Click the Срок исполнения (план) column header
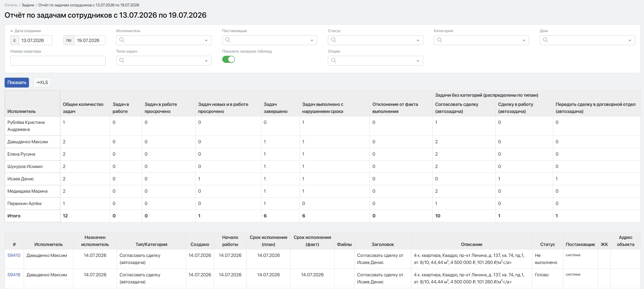The image size is (644, 289). [268, 241]
